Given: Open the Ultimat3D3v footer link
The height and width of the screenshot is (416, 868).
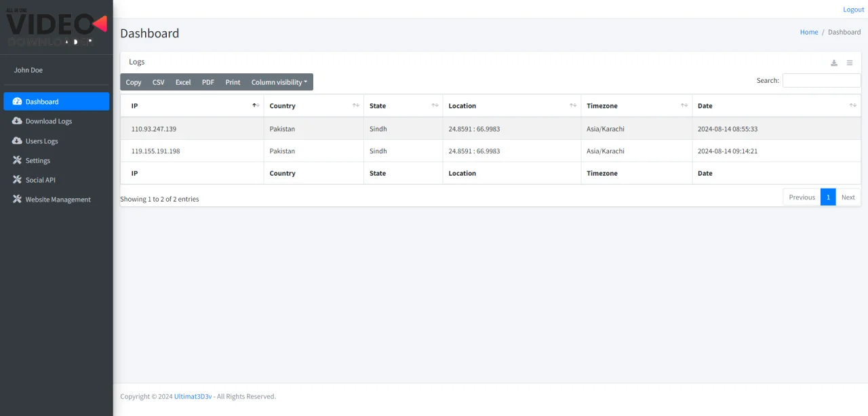Looking at the screenshot, I should pyautogui.click(x=193, y=396).
